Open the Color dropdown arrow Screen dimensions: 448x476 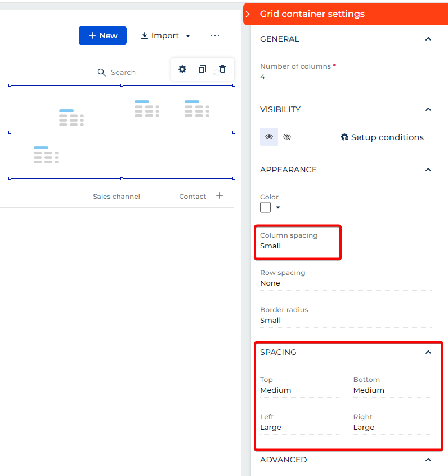[278, 208]
